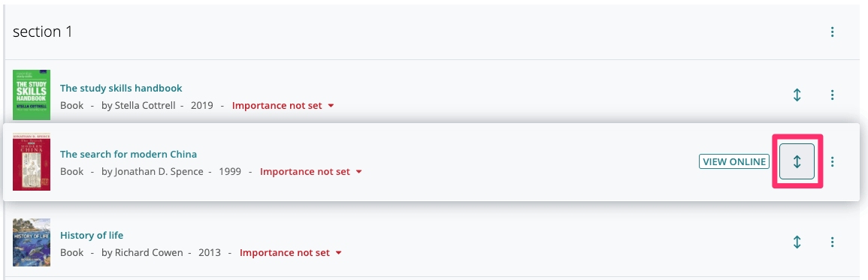This screenshot has width=868, height=280.
Task: Click the section 1 heading
Action: (43, 32)
